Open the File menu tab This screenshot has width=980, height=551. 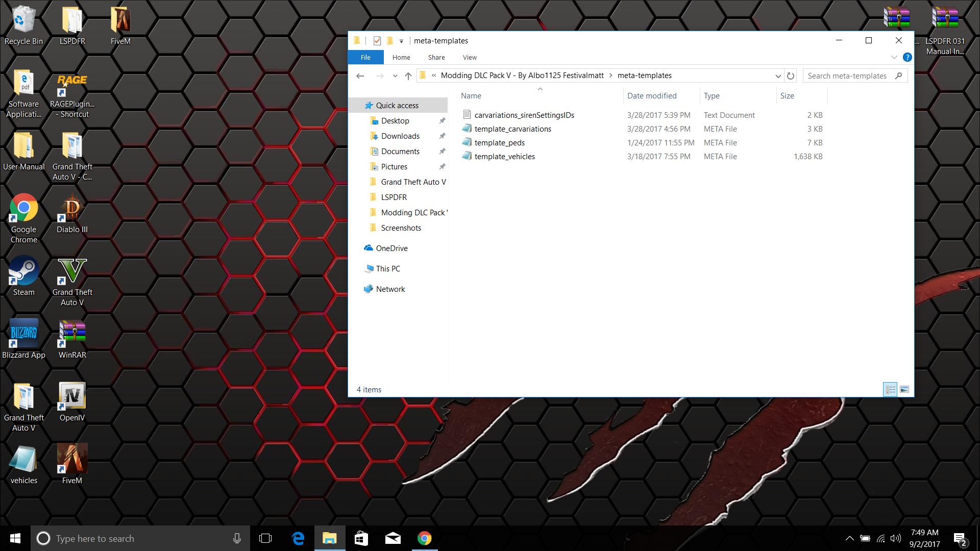pos(365,58)
